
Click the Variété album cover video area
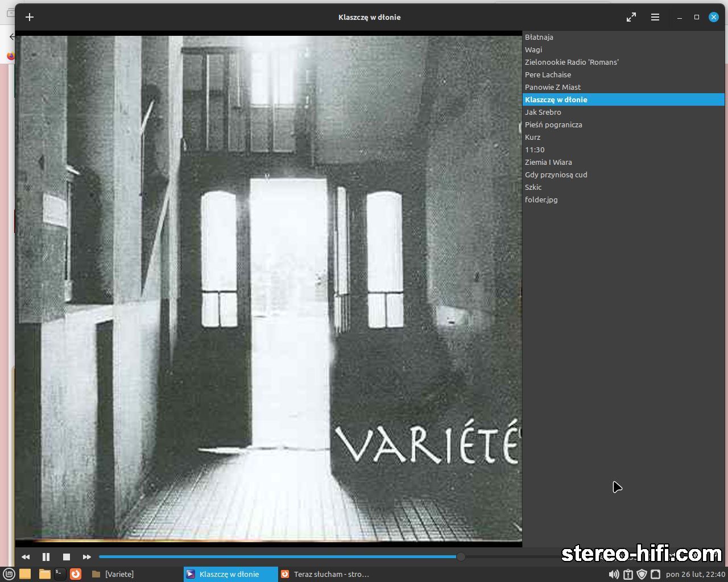click(x=268, y=288)
